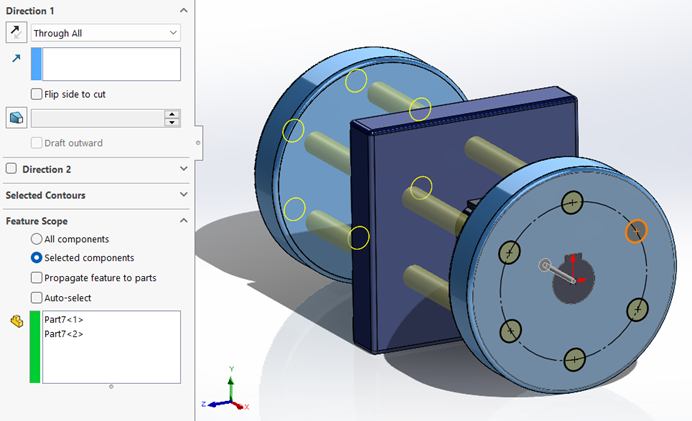Click the Draft On/Off icon
Viewport: 692px width, 421px height.
coord(16,118)
